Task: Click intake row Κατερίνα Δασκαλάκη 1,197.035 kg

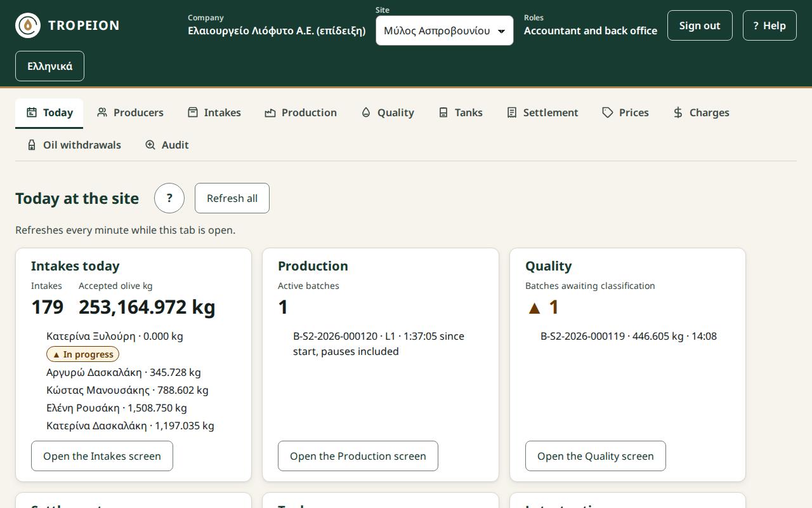Action: pyautogui.click(x=130, y=425)
